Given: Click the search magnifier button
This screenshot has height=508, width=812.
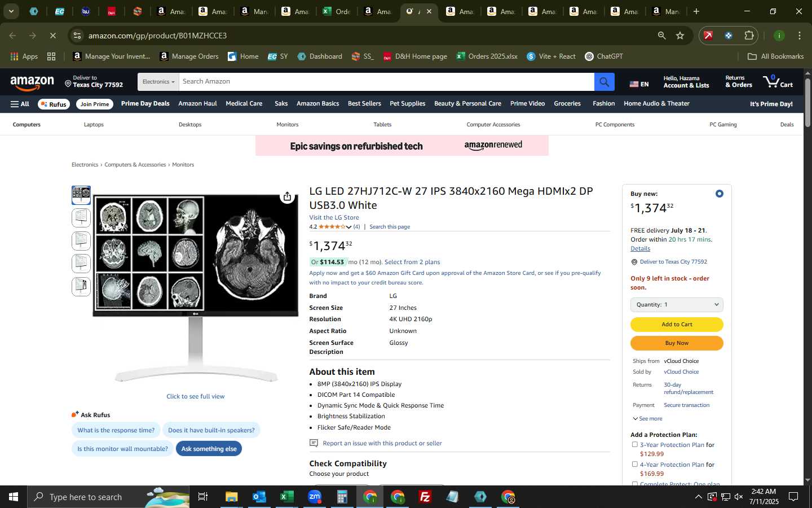Looking at the screenshot, I should [x=604, y=82].
